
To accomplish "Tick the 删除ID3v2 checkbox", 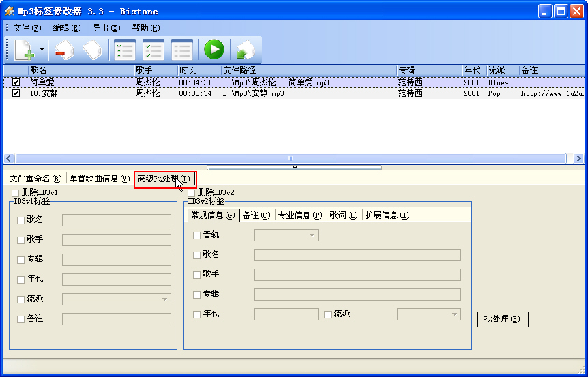I will pos(192,193).
